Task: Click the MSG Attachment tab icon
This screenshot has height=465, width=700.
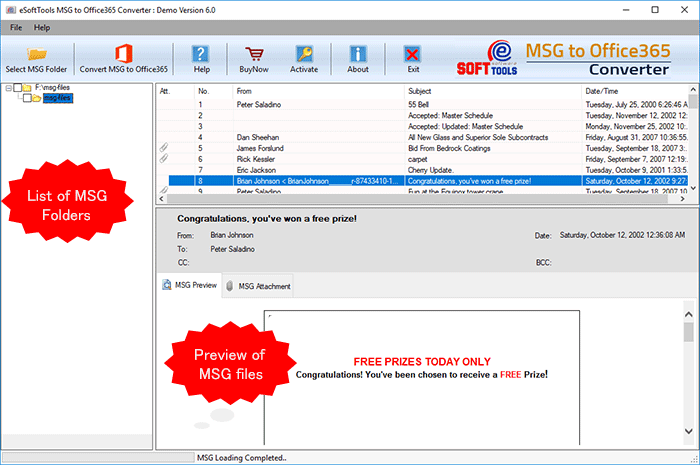Action: click(x=229, y=286)
